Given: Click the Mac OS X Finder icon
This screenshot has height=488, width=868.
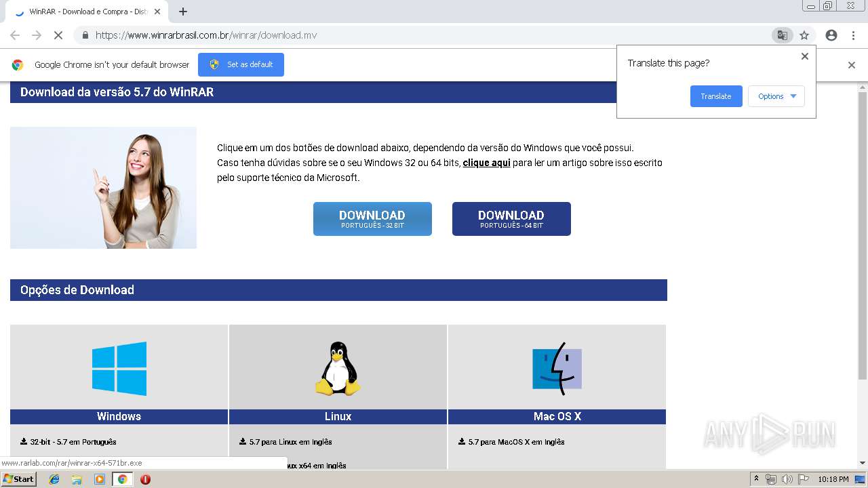Looking at the screenshot, I should point(557,369).
